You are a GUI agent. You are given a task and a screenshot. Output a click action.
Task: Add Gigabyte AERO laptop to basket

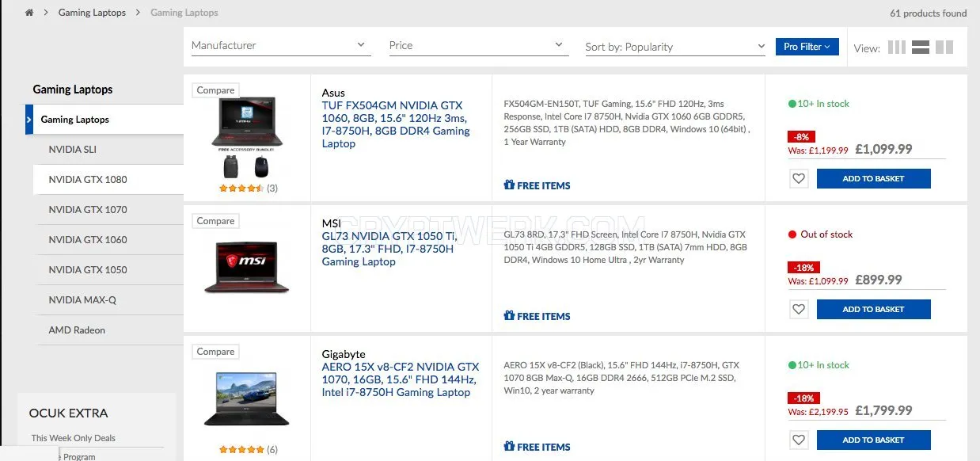point(873,440)
